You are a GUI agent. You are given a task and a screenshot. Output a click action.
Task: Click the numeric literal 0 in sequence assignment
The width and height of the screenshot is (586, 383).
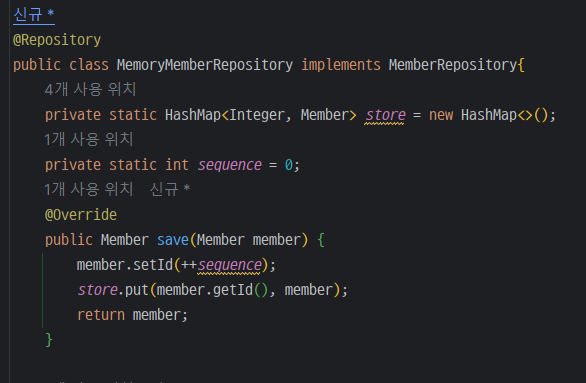coord(289,165)
